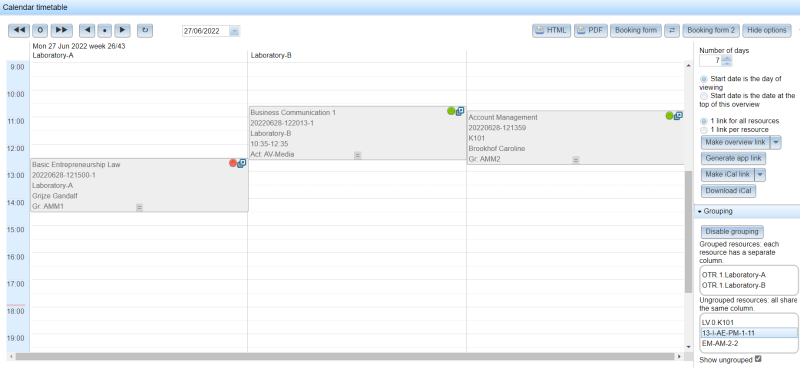This screenshot has width=800, height=368.
Task: Open copy icon on Business Communication 1 event
Action: tap(460, 111)
